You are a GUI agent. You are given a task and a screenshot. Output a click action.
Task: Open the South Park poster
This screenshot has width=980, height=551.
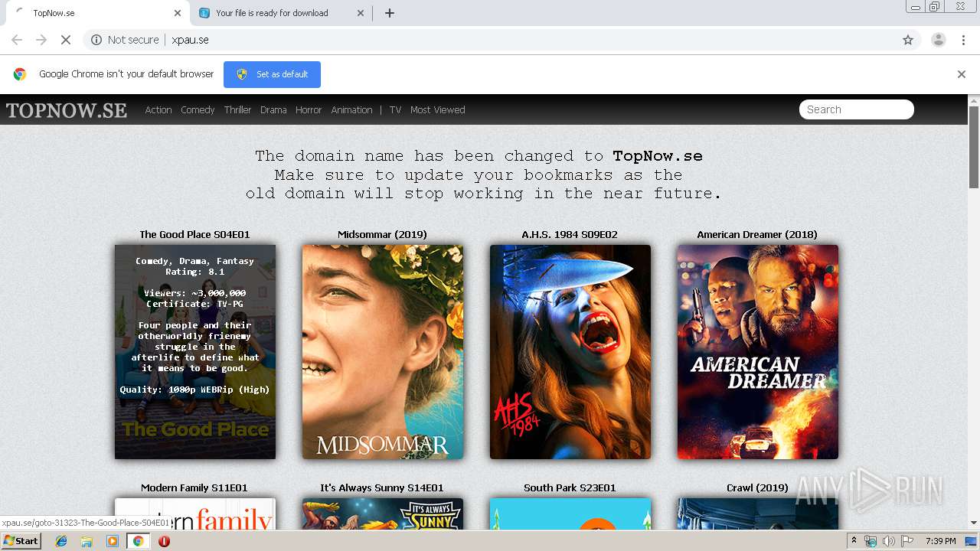(x=570, y=514)
